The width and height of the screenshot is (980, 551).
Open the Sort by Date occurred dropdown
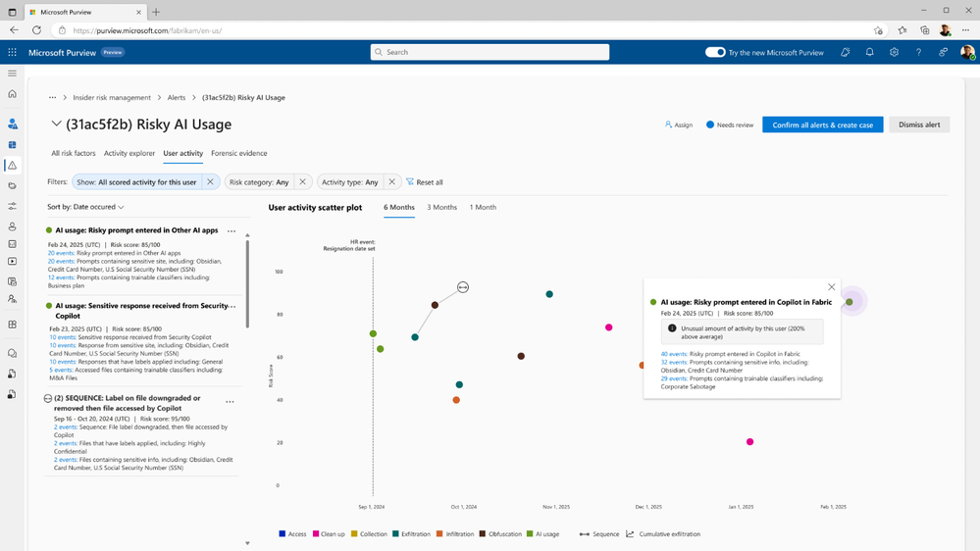point(85,207)
